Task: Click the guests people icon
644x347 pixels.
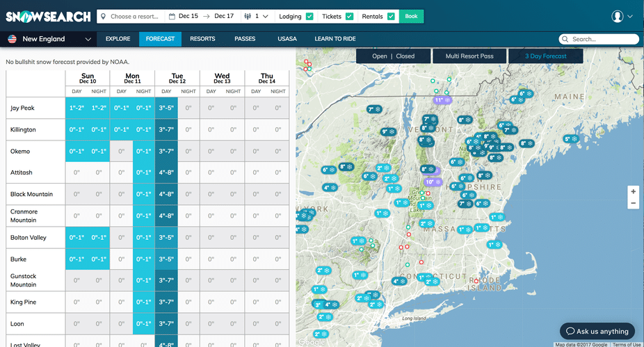Action: pos(248,17)
